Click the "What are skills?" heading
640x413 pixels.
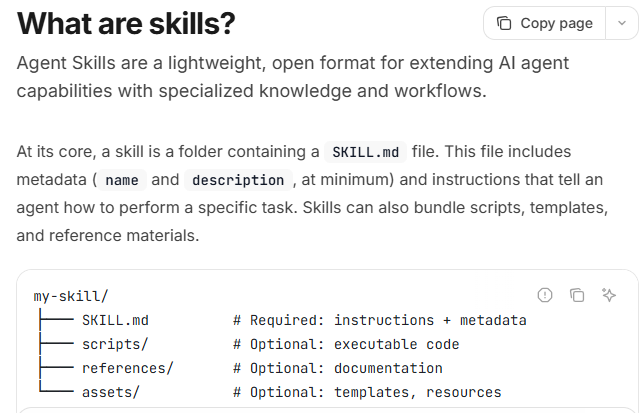coord(141,24)
